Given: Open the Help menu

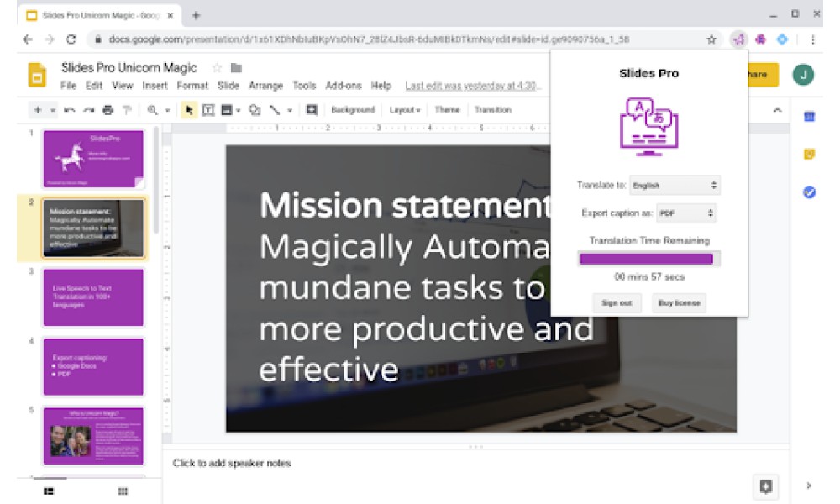Looking at the screenshot, I should (381, 86).
